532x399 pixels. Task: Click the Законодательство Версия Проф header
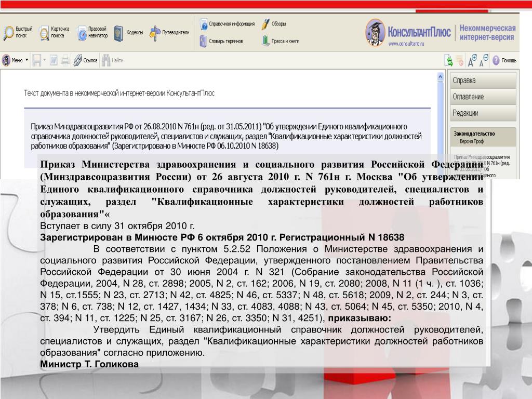483,137
